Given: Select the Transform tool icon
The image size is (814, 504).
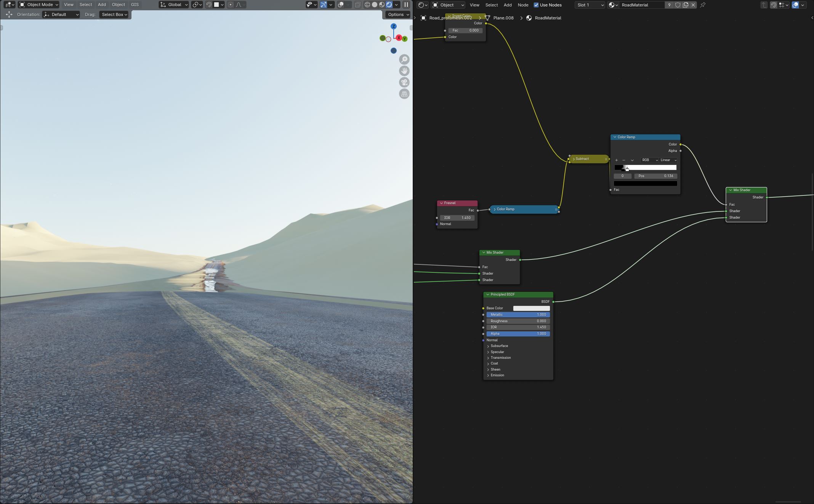Looking at the screenshot, I should pyautogui.click(x=8, y=14).
